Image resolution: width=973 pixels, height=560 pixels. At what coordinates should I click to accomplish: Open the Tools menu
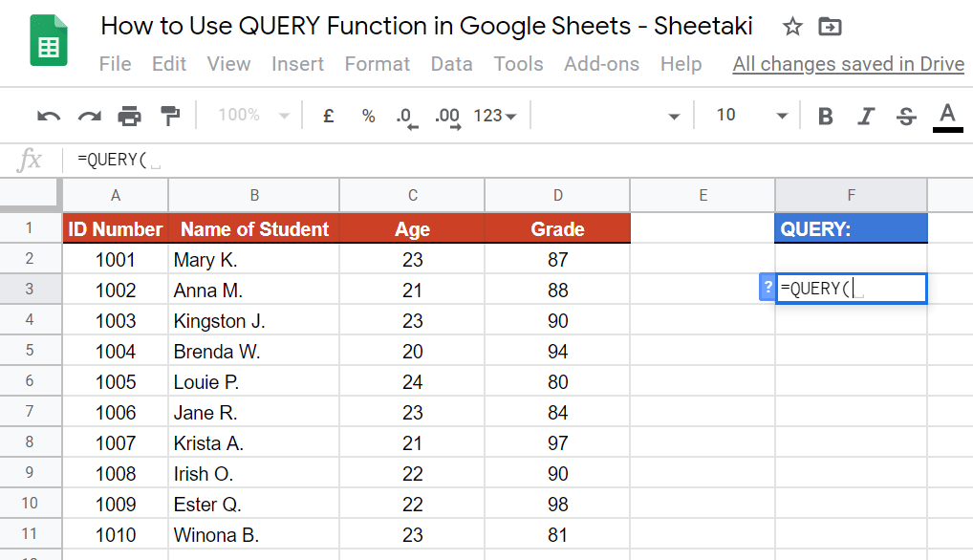pos(518,64)
